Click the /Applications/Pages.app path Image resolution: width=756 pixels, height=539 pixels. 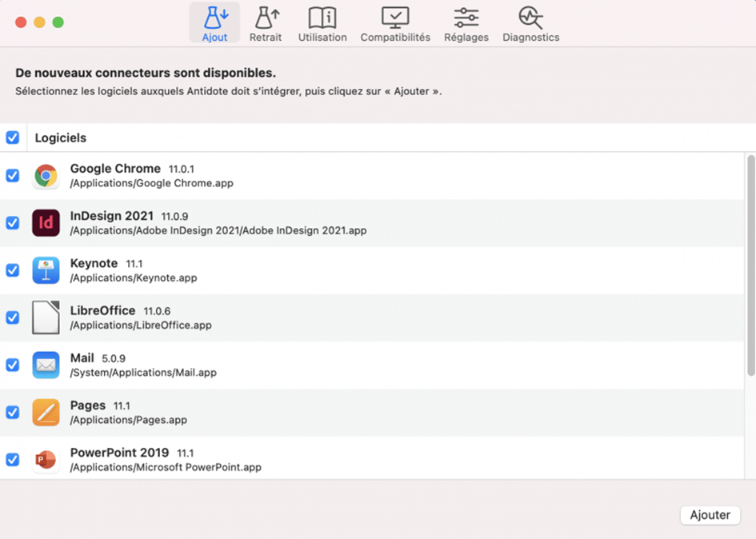coord(129,420)
